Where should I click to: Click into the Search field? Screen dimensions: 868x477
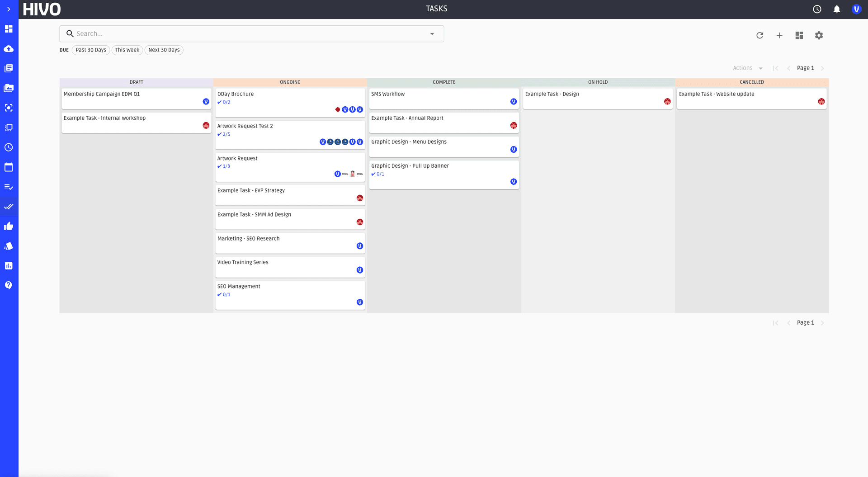(251, 34)
